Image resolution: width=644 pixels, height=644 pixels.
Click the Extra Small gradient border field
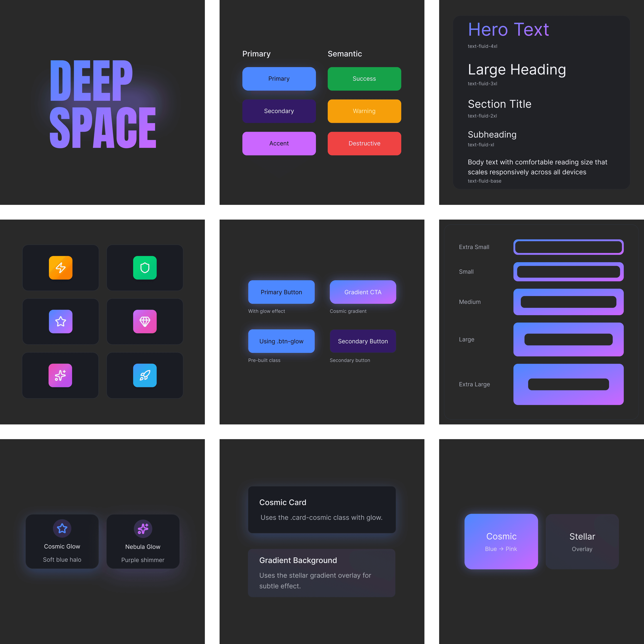[x=568, y=247]
